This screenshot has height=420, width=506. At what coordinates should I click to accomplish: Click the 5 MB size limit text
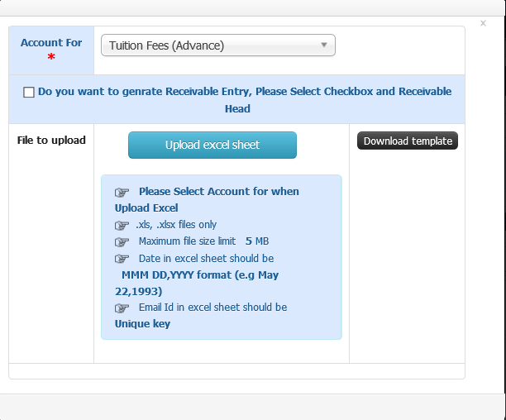pyautogui.click(x=257, y=241)
